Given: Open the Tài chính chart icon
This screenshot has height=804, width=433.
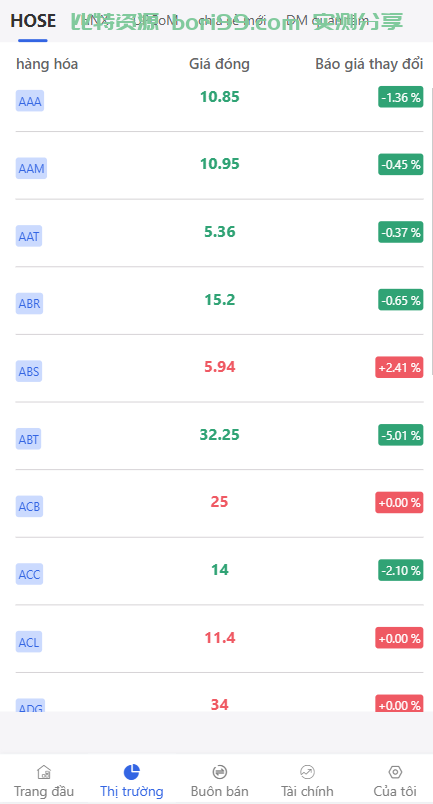Looking at the screenshot, I should pos(307,772).
